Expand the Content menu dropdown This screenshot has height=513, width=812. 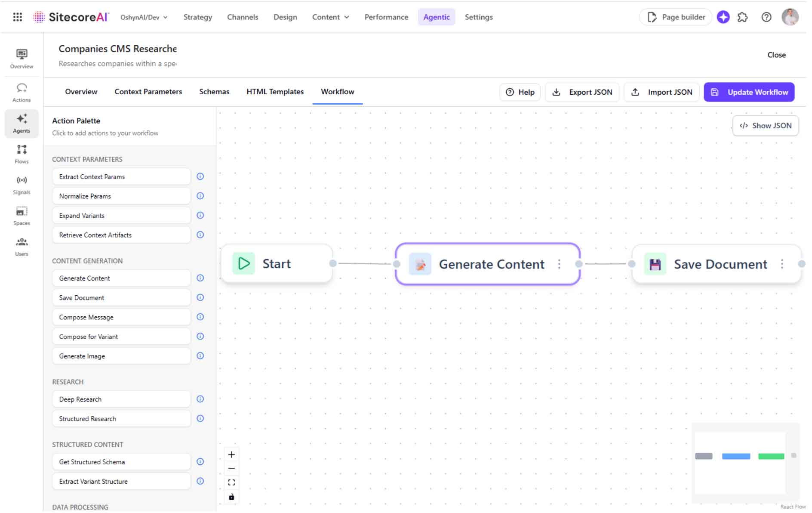click(x=332, y=17)
